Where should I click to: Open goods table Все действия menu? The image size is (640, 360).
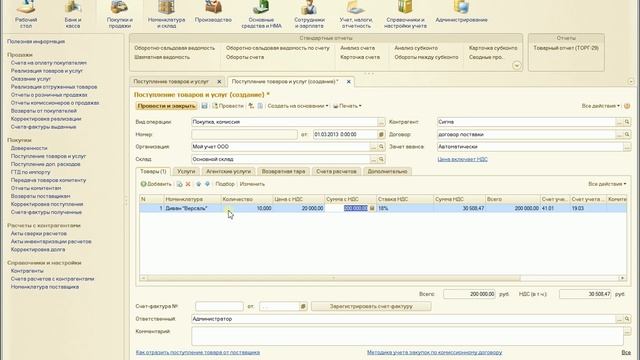point(607,184)
